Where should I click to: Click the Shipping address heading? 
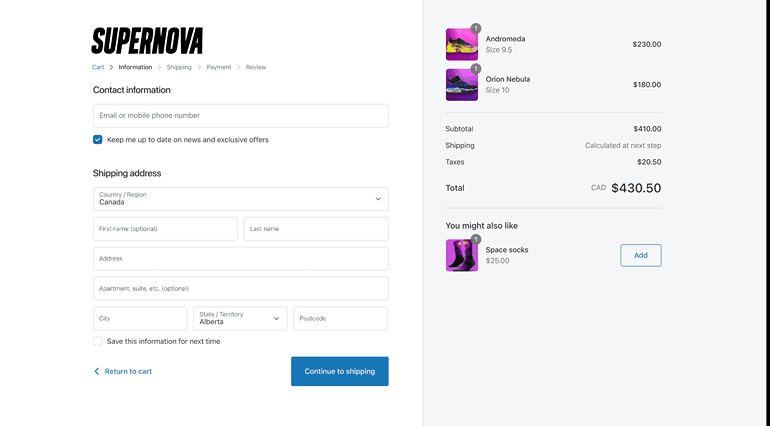click(x=127, y=173)
